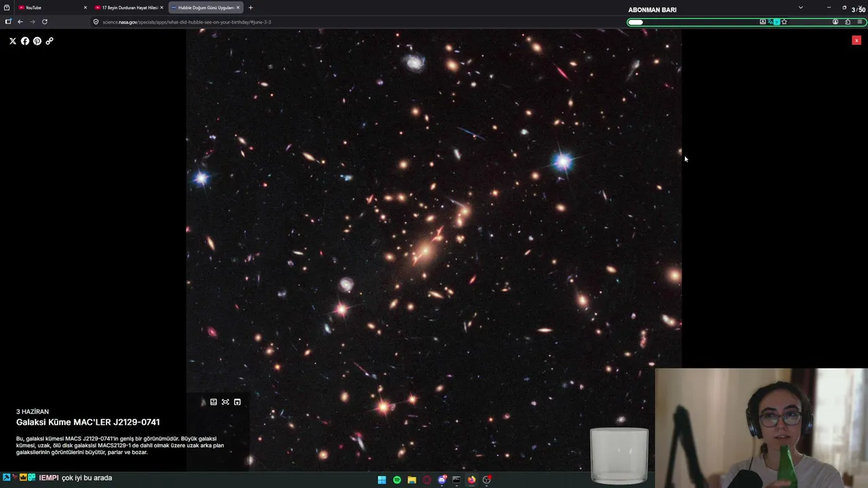
Task: Click the 'çok iyi bu arada' chat message
Action: pos(87,478)
